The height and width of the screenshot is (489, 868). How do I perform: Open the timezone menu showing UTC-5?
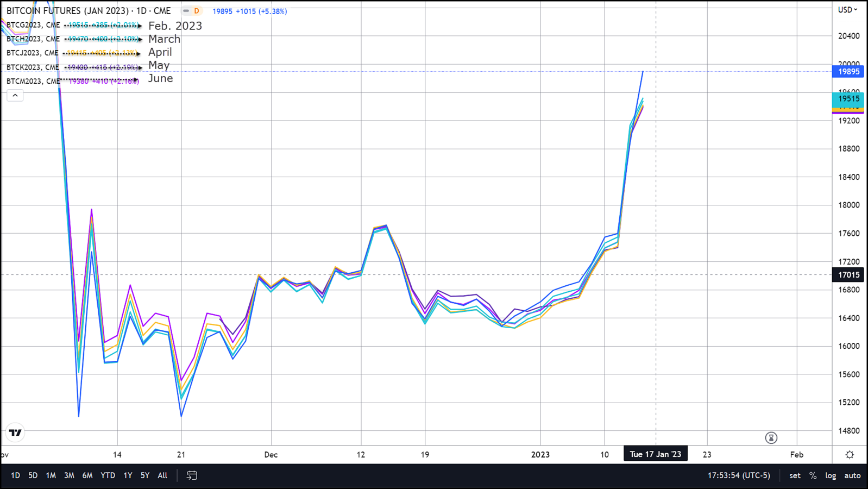click(739, 475)
